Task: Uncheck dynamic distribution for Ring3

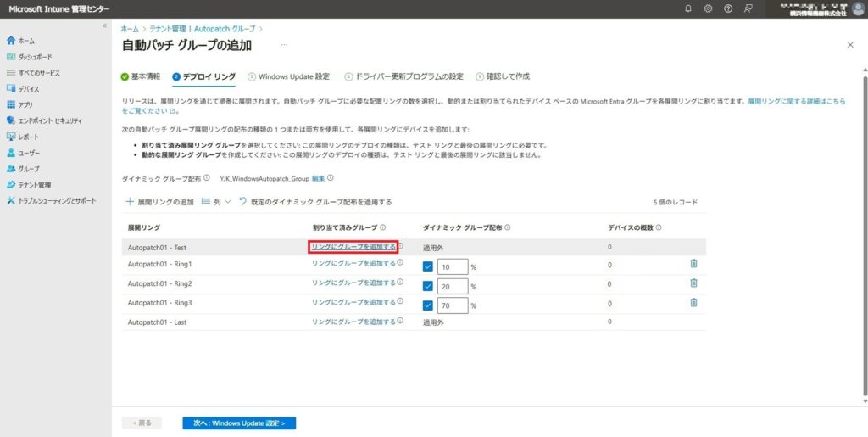Action: 427,305
